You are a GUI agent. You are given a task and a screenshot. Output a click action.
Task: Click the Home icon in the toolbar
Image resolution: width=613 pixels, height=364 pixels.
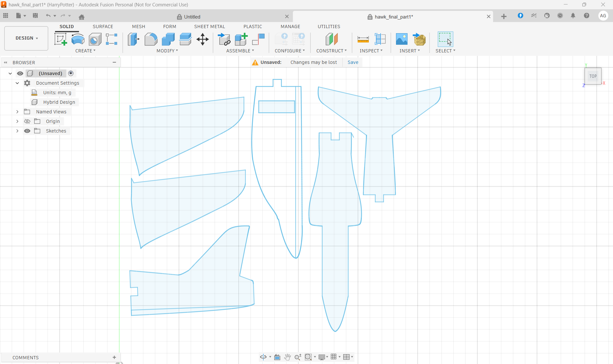point(81,17)
